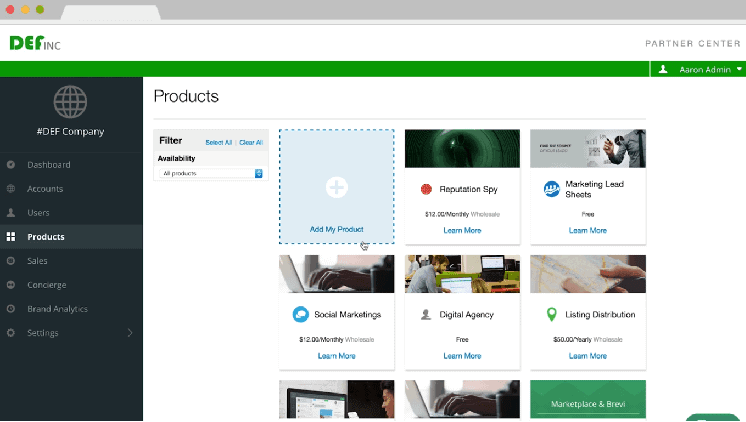Click the Social Marketings card image
This screenshot has height=422, width=746.
337,274
